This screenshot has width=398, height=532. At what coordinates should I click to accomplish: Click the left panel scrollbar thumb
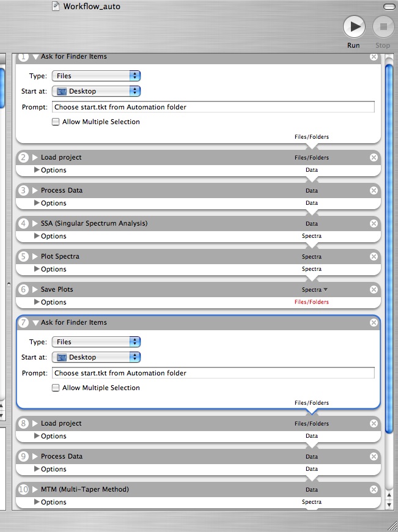click(x=2, y=87)
